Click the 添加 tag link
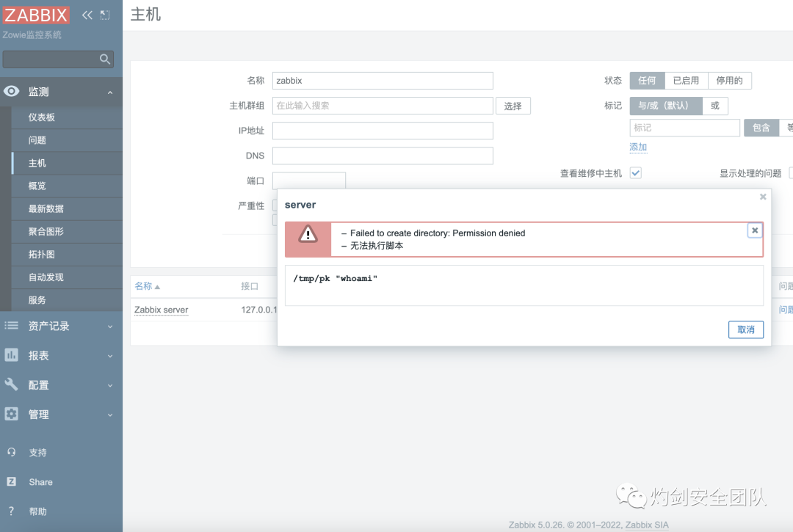The height and width of the screenshot is (532, 793). pos(638,147)
